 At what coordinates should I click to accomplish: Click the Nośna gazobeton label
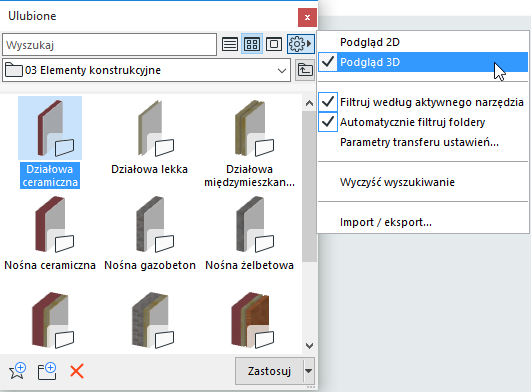(x=150, y=265)
